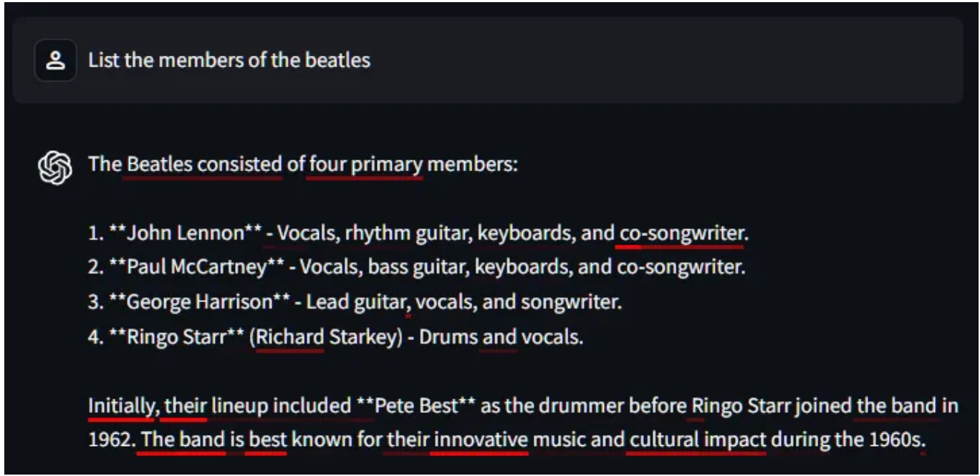Click the Paul McCartney list entry

point(417,268)
